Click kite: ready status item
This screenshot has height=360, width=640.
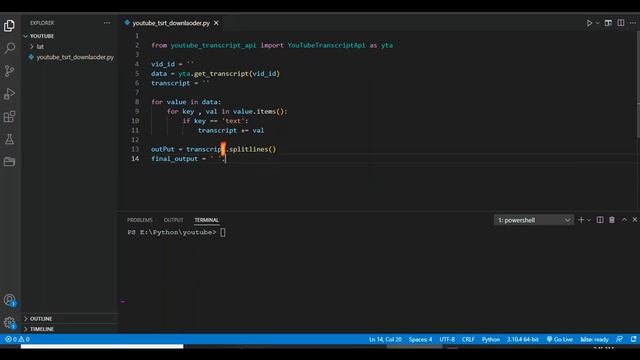[x=594, y=339]
